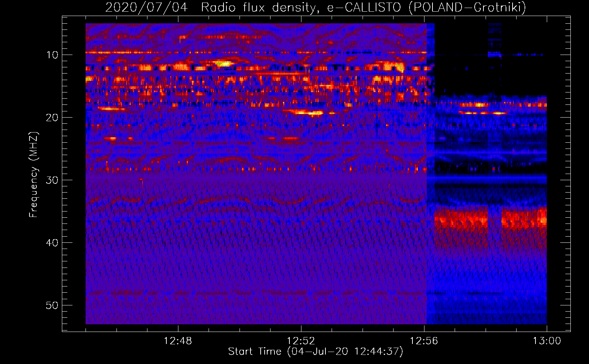Click the 12:56 time tick label
589x364 pixels.
(424, 341)
